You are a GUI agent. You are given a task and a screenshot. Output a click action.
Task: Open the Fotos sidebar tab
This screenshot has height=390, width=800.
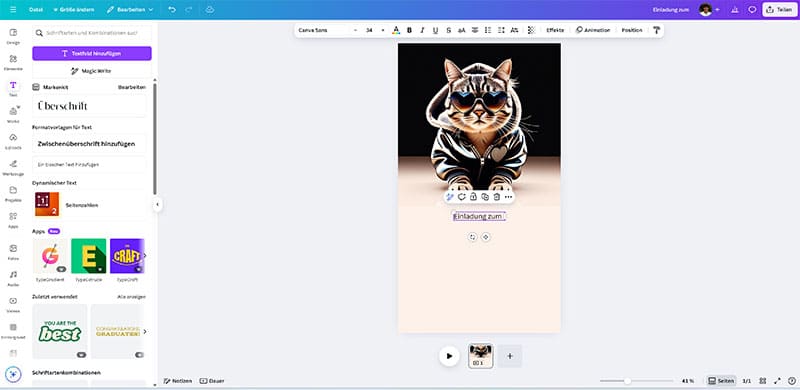click(13, 252)
